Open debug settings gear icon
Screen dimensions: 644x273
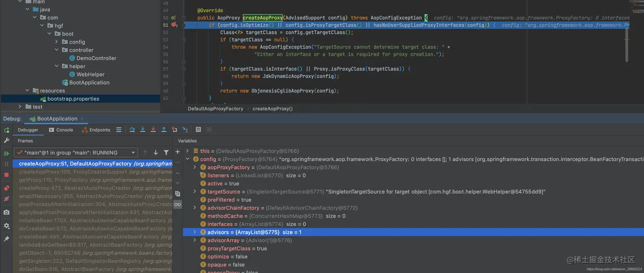point(6,226)
